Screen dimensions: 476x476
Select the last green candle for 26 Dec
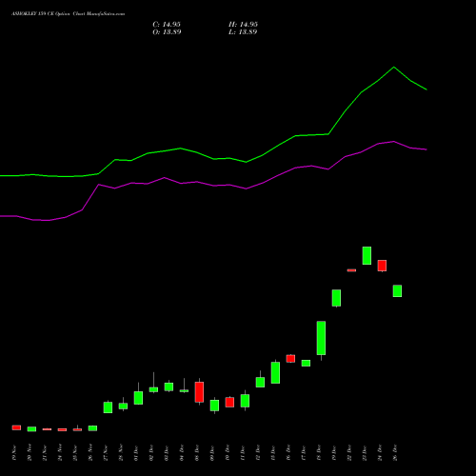tap(397, 290)
